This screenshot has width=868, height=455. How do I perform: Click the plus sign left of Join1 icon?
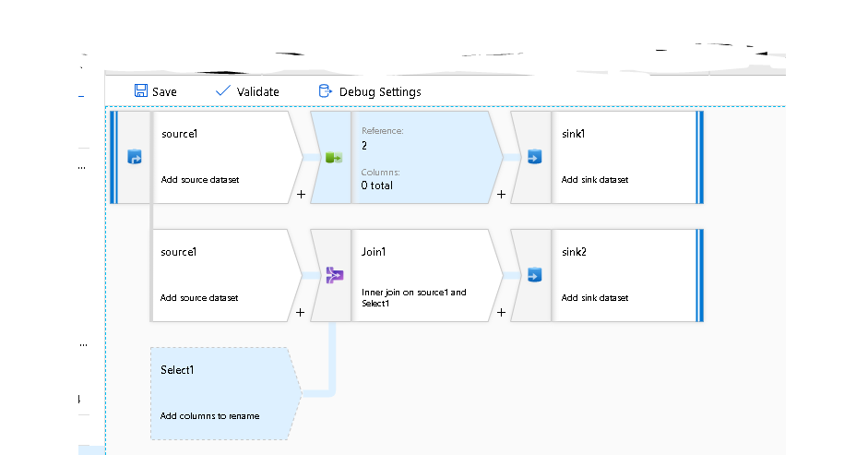coord(301,313)
